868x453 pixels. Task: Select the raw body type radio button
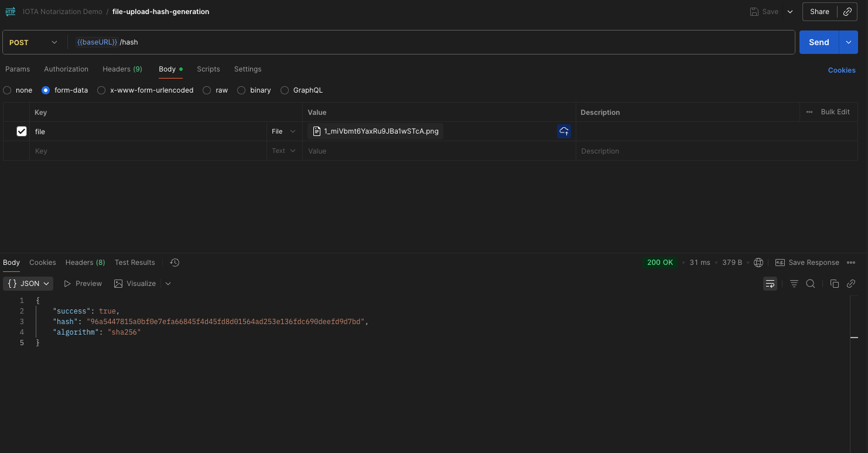pos(206,90)
